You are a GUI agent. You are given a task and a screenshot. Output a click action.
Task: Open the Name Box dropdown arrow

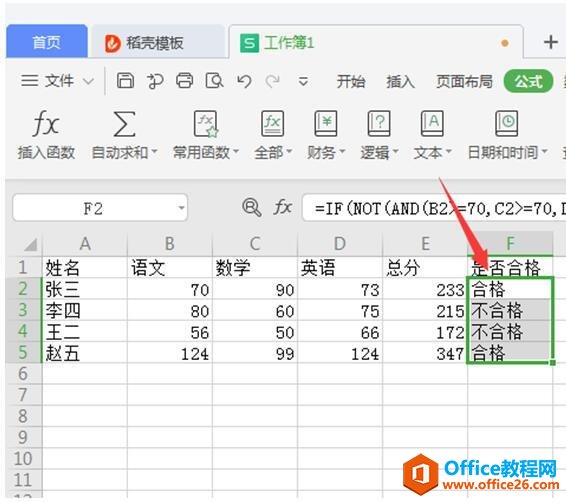[182, 208]
